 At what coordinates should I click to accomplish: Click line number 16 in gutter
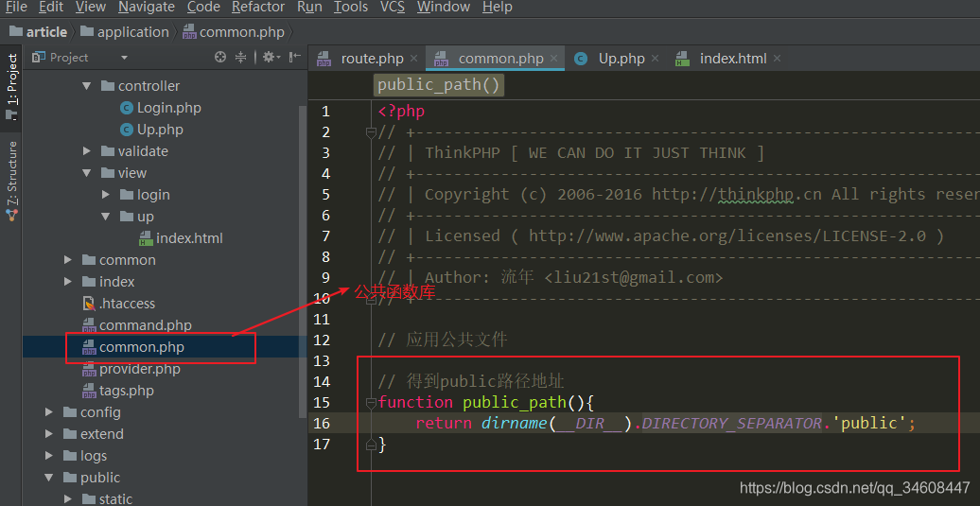coord(322,424)
